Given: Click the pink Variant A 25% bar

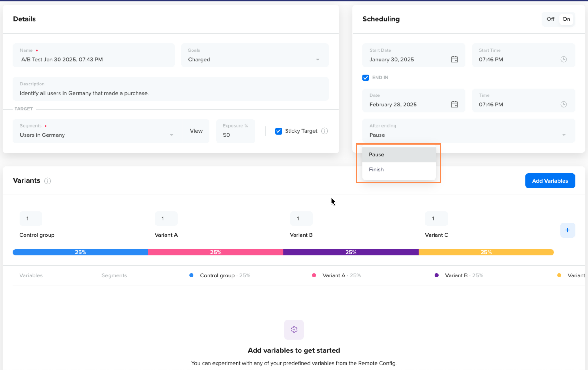Looking at the screenshot, I should point(216,252).
